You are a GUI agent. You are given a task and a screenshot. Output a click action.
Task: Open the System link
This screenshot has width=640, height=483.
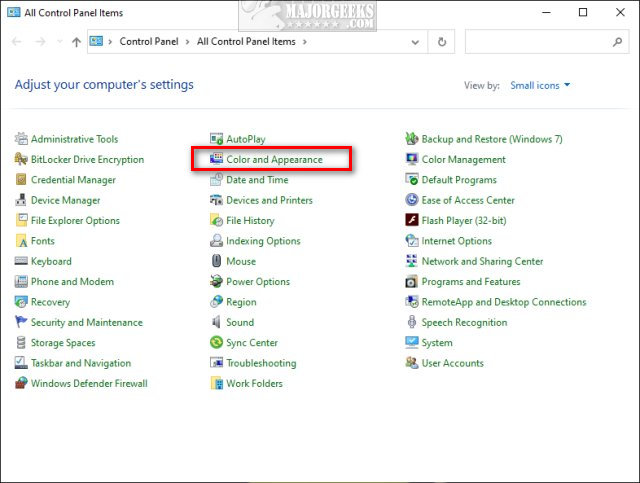pos(437,343)
